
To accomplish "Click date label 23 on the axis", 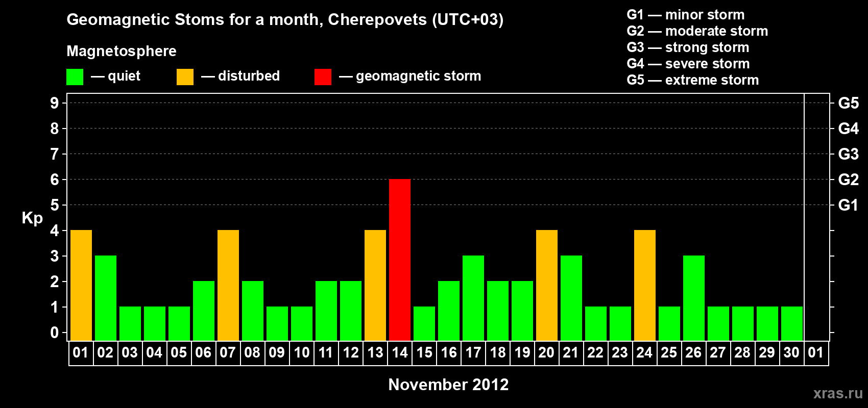I will click(620, 353).
